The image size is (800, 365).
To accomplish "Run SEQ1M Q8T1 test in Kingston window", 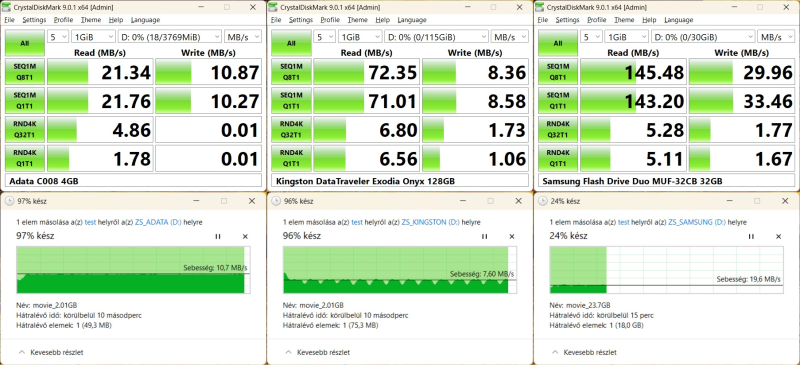I will [x=291, y=71].
